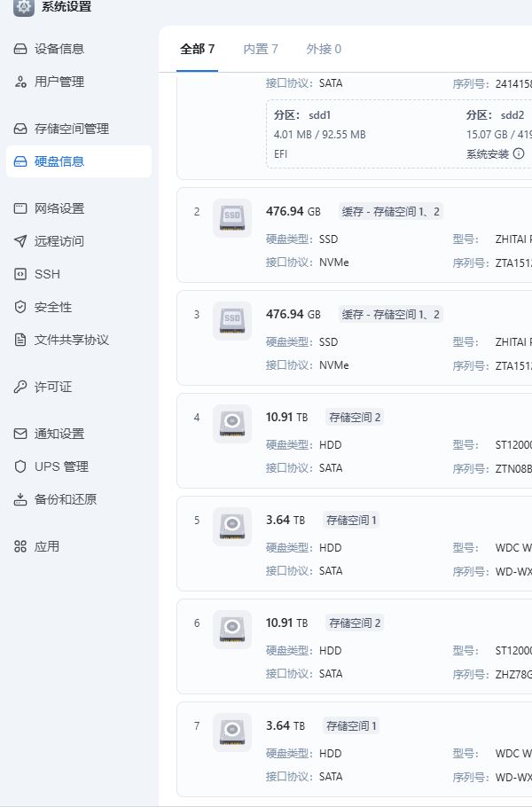Screen dimensions: 532x807
Task: Click the 476.94 GB capacity of disk 2
Action: coord(293,212)
